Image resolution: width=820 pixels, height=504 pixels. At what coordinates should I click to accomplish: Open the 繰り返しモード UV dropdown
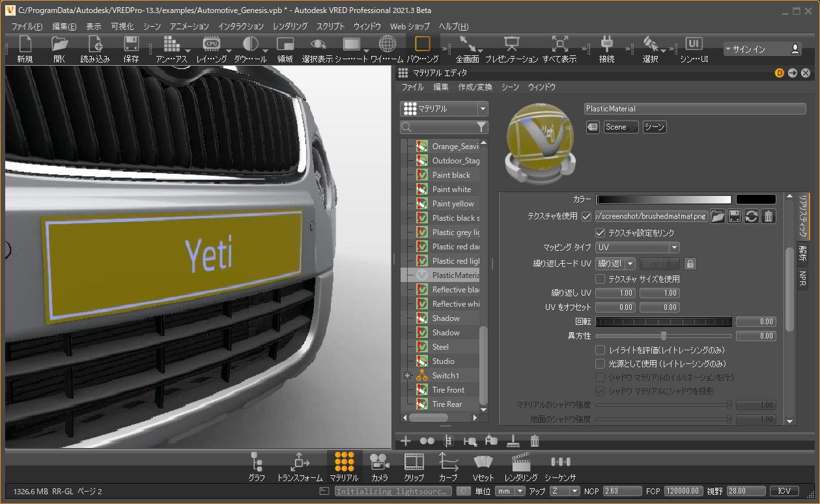point(615,264)
